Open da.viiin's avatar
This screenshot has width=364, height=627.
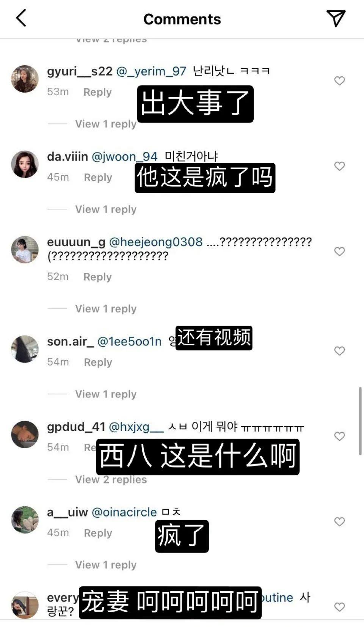coord(25,164)
